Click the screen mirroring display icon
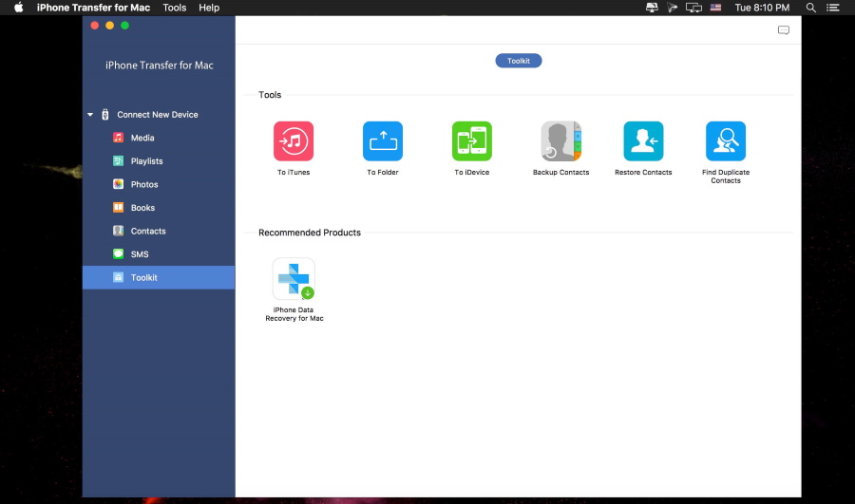The image size is (855, 504). pos(693,8)
